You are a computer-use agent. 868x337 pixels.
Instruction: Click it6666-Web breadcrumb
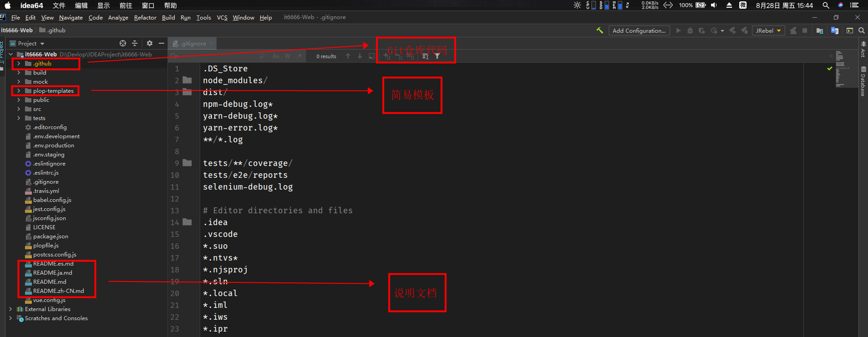click(x=17, y=30)
